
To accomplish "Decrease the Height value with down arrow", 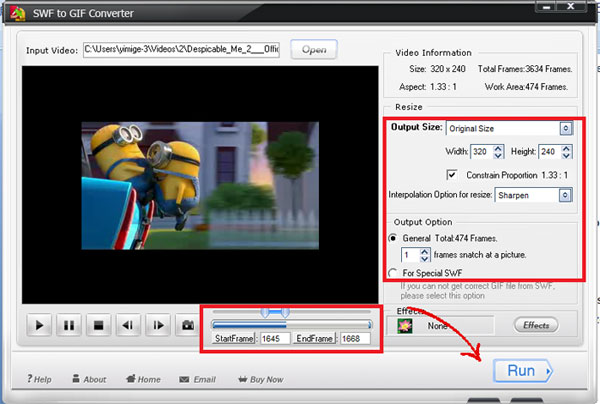I will 567,155.
